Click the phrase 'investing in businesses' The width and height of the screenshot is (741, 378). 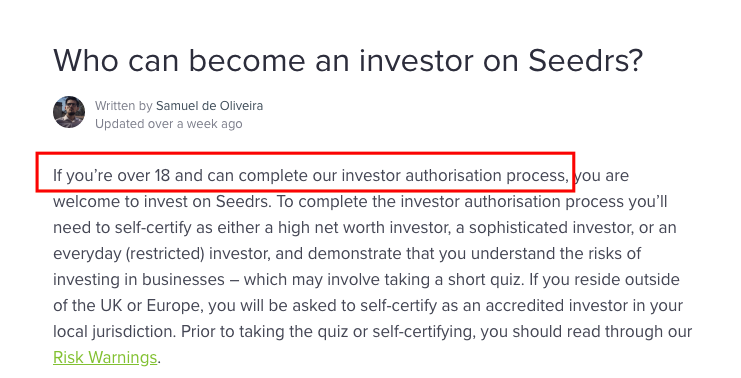[x=139, y=279]
